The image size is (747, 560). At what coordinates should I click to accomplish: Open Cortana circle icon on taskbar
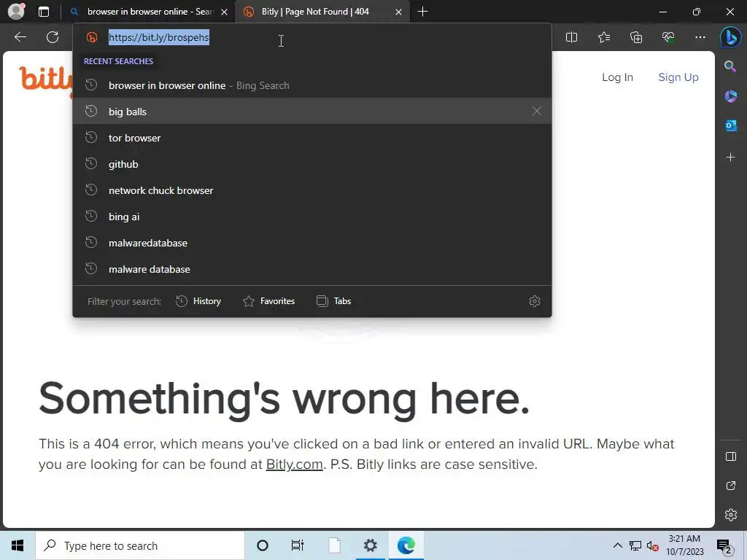click(263, 545)
